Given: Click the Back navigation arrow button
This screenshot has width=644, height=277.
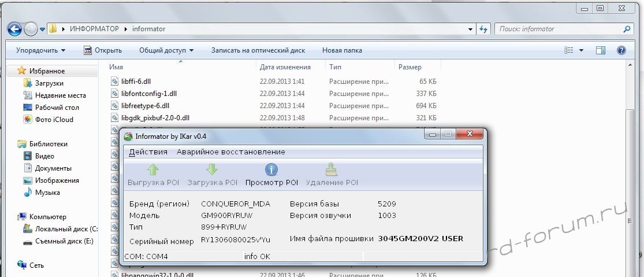Looking at the screenshot, I should (x=15, y=28).
